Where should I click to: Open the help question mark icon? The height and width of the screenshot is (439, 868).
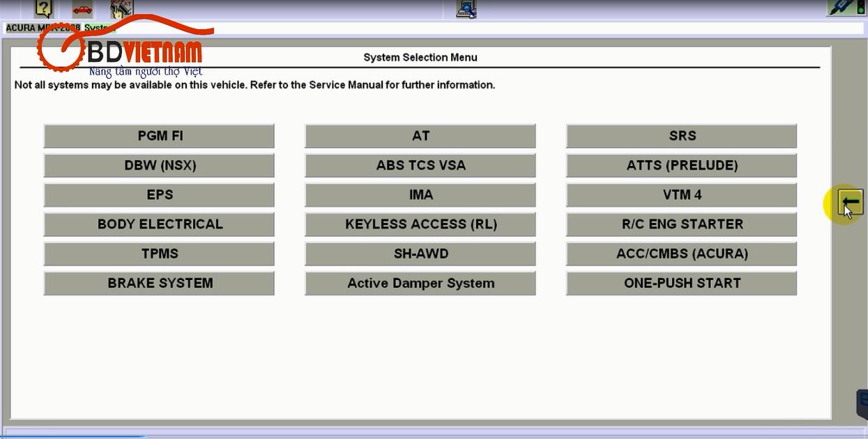coord(44,8)
